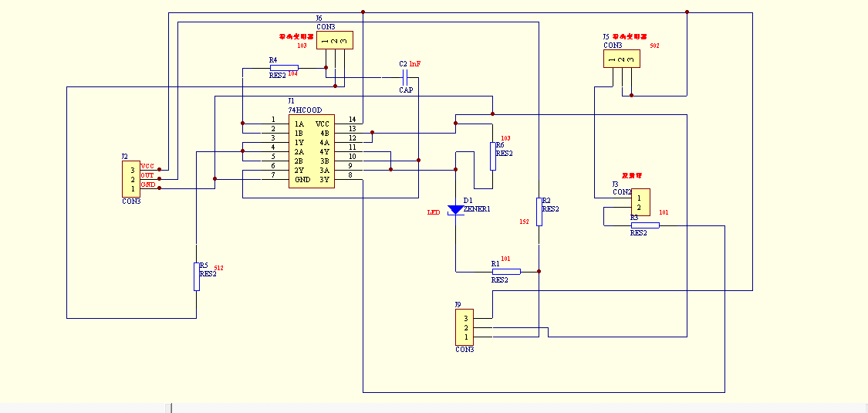This screenshot has width=868, height=413.
Task: Click the red 'OUT' pin label on J2
Action: coord(147,175)
